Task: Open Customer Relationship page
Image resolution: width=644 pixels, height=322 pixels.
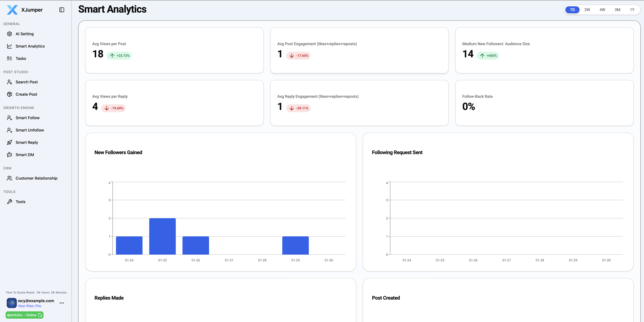Action: point(36,178)
